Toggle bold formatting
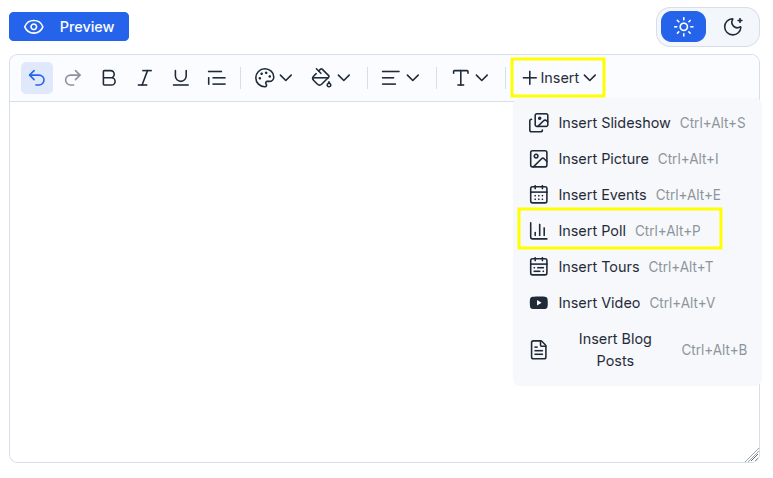Viewport: 773px width, 478px height. (109, 78)
